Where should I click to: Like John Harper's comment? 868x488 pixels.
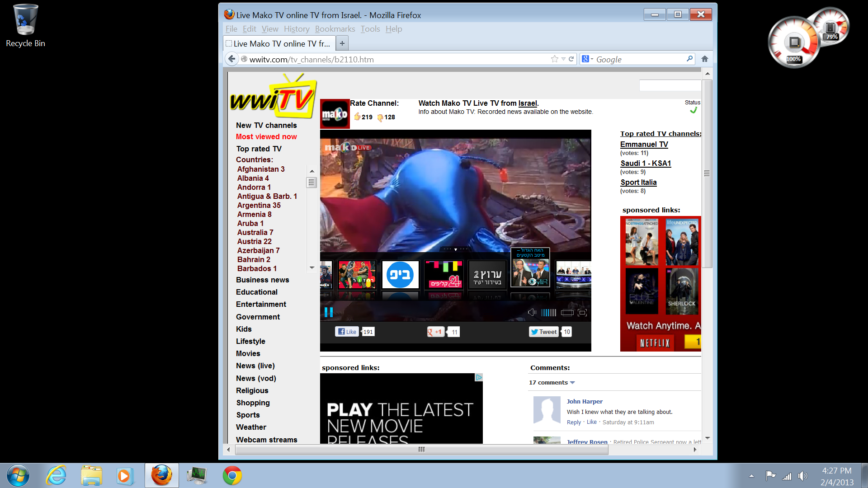591,422
